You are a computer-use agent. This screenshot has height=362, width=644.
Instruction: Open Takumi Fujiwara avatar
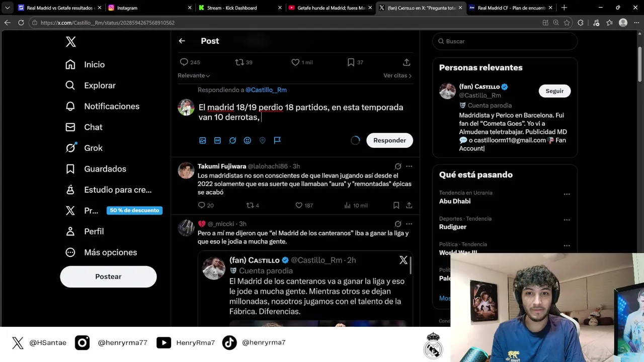tap(186, 170)
